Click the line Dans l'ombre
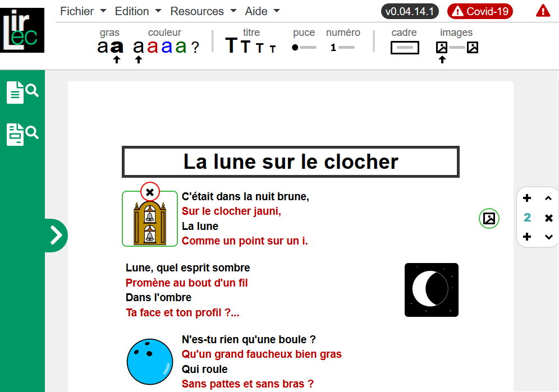This screenshot has height=392, width=559. (x=159, y=297)
